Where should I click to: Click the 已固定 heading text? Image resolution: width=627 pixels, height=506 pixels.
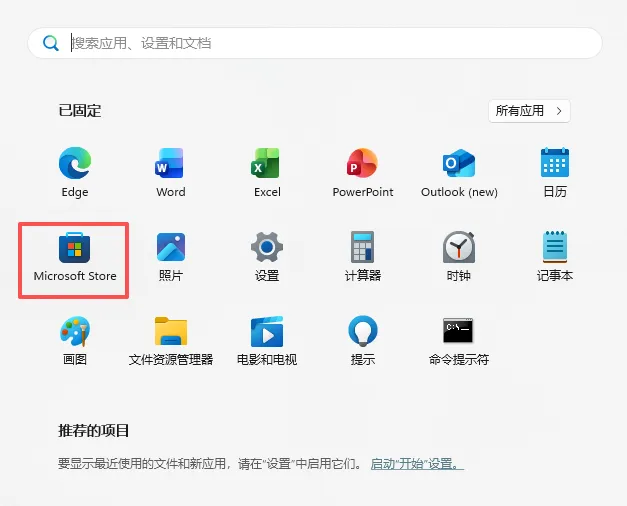tap(80, 110)
